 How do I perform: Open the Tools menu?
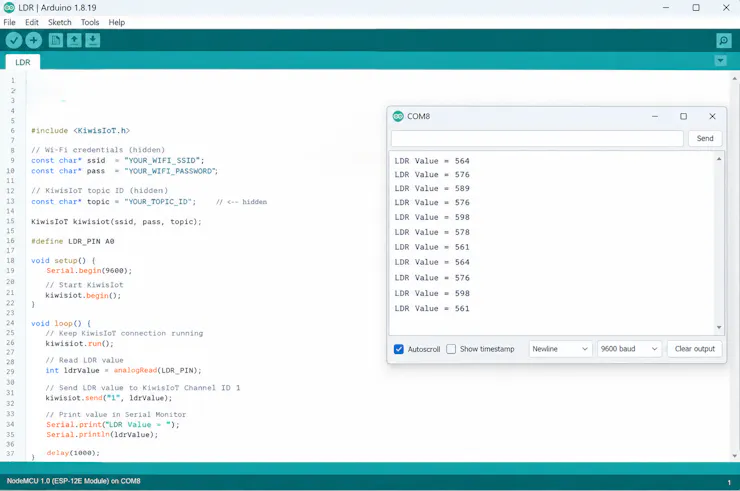[90, 22]
